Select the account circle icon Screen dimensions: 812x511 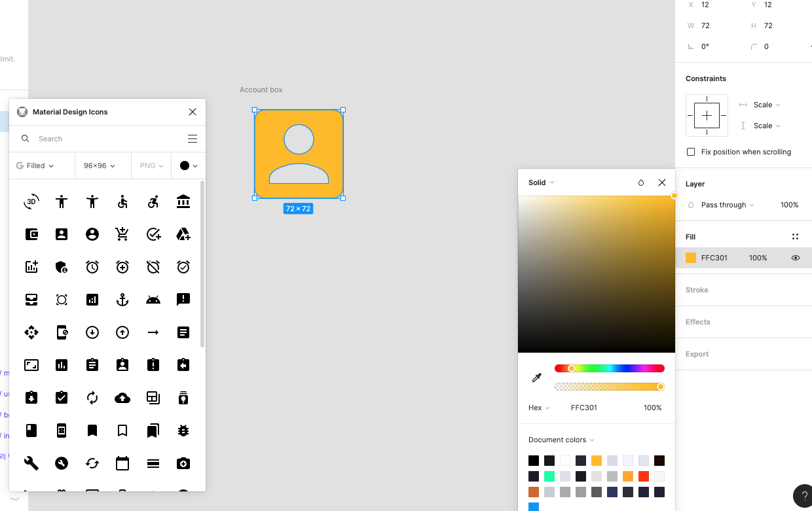[x=92, y=234]
